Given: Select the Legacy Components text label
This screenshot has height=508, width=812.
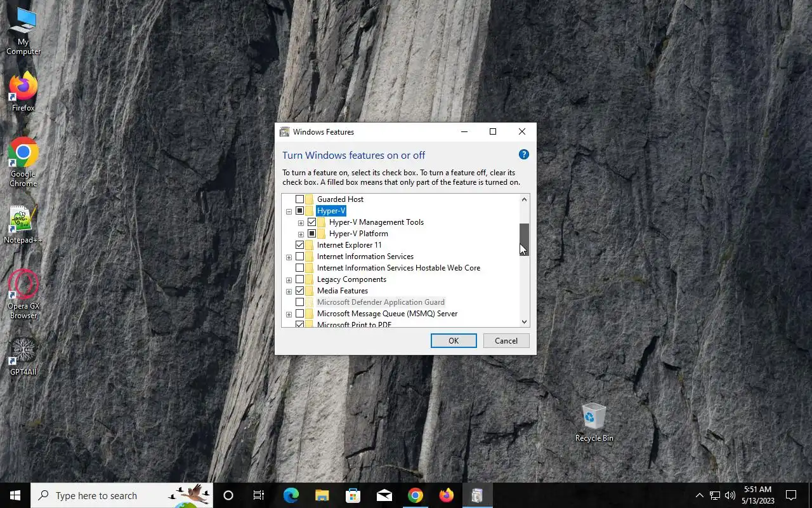Looking at the screenshot, I should (x=351, y=279).
